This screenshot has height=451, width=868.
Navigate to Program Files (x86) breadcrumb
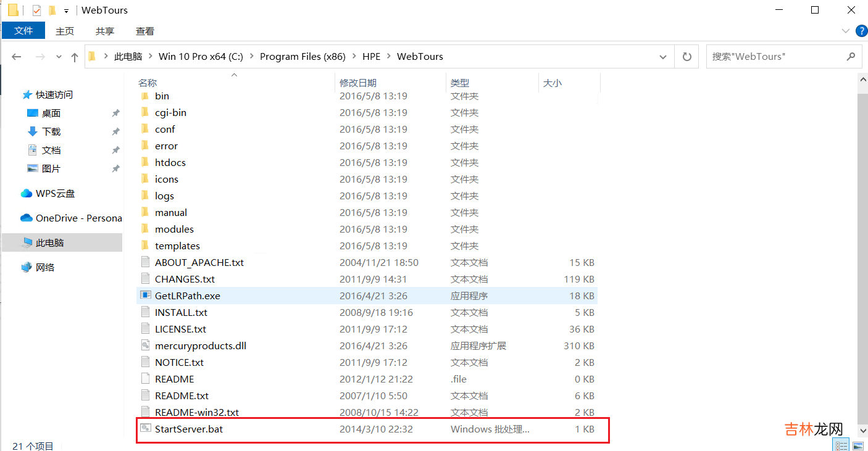303,56
